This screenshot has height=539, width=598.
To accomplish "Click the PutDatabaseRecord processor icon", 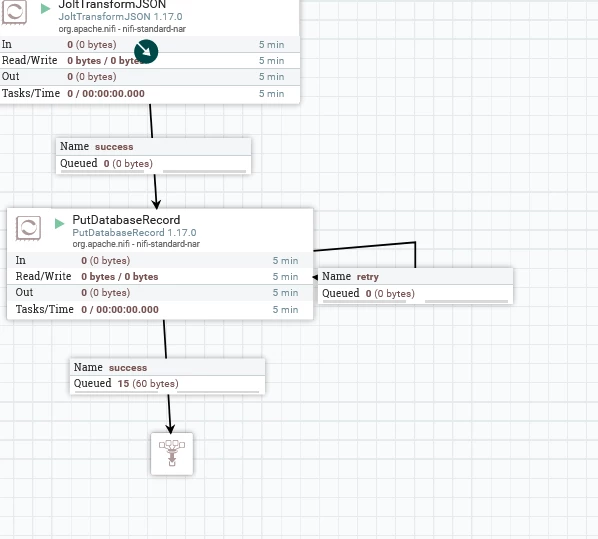I will pos(28,228).
